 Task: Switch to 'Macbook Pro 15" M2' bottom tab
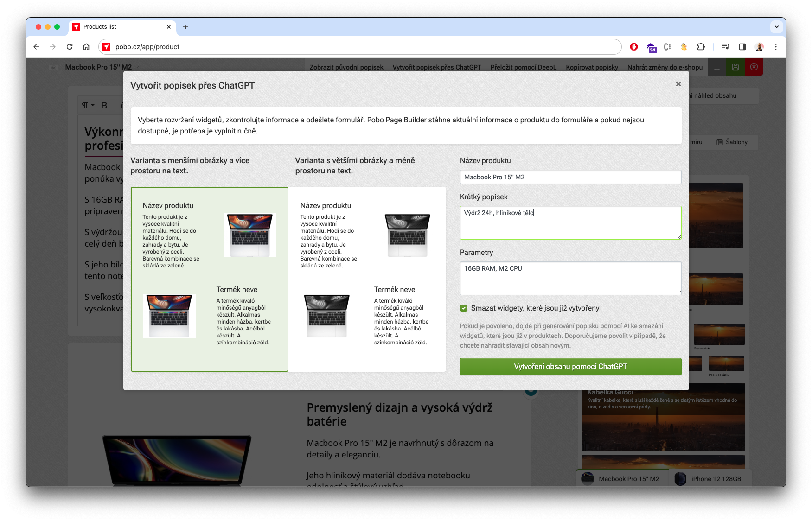click(622, 479)
